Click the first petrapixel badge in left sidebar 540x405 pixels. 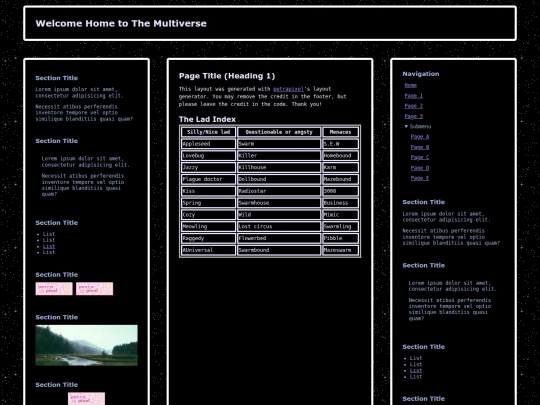tap(54, 289)
